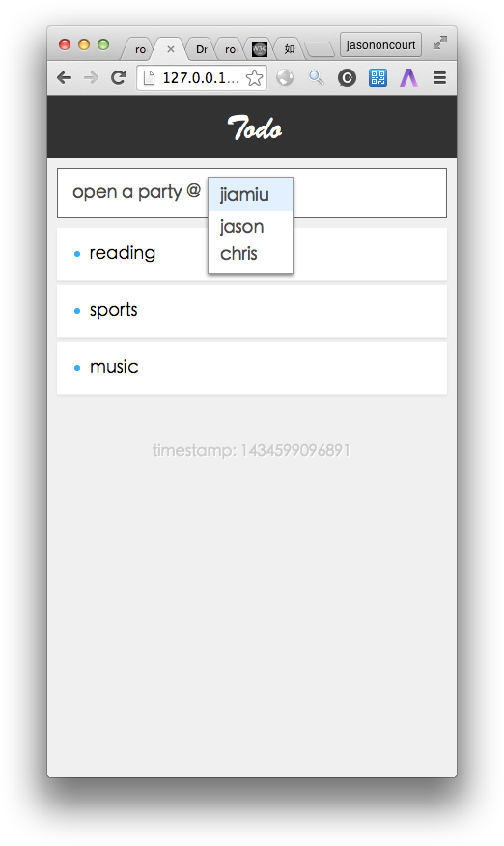Screen dimensions: 504x846
Task: Open the QR code extension
Action: coord(378,78)
